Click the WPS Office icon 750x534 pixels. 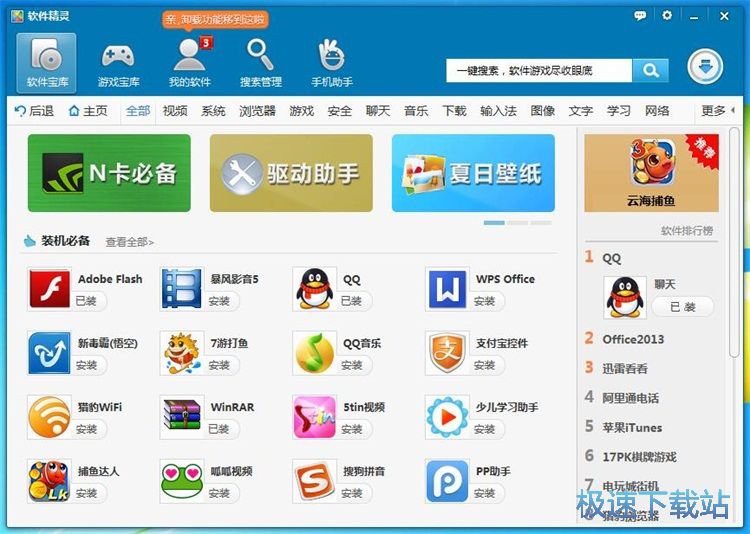447,289
